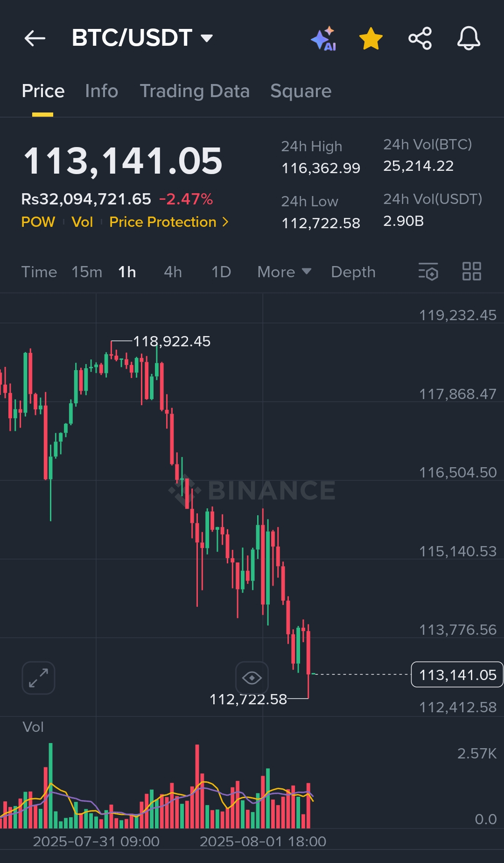
Task: Toggle the yellow favorite star
Action: [x=371, y=38]
